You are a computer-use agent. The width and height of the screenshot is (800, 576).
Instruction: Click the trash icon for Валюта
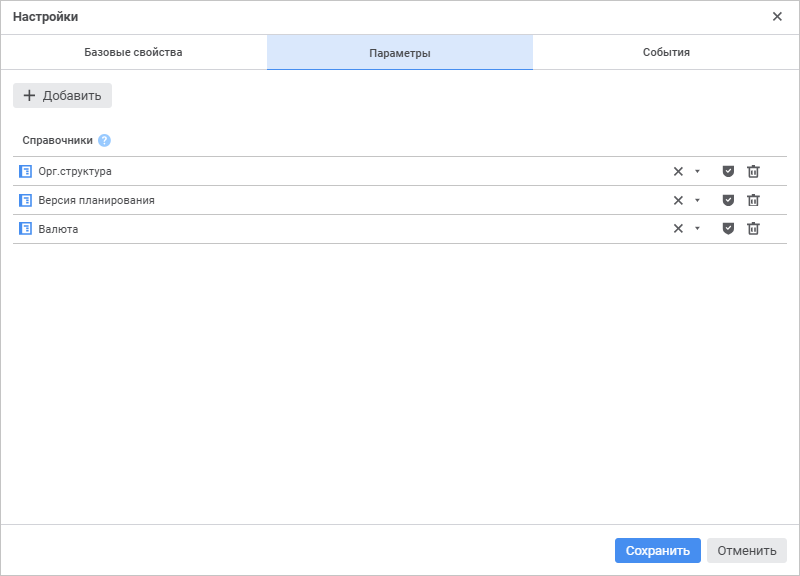[754, 229]
